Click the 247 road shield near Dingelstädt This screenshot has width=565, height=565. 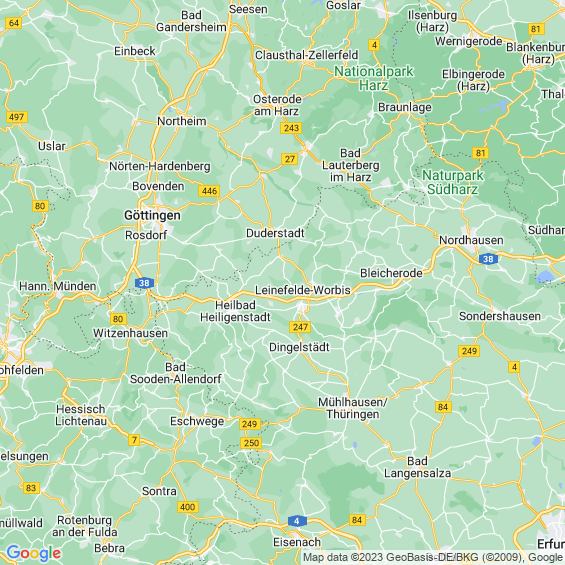(x=300, y=327)
